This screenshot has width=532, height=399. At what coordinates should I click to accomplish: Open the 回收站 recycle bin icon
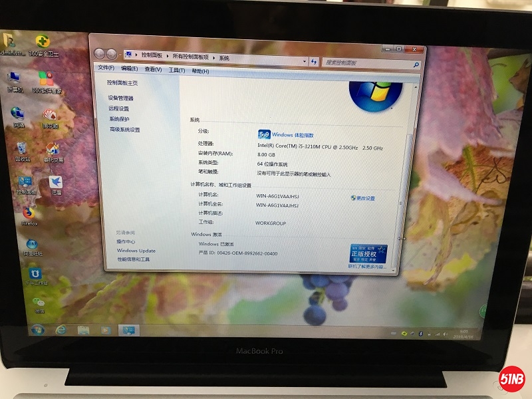(x=22, y=148)
